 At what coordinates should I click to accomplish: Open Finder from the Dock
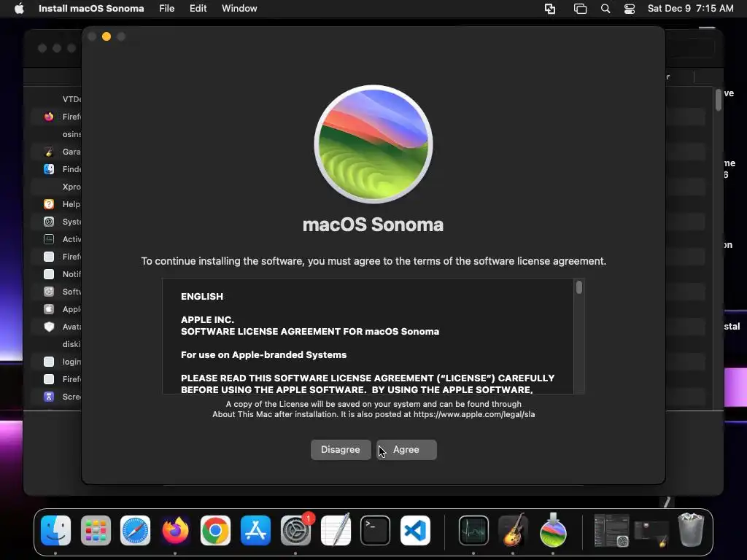click(x=55, y=530)
